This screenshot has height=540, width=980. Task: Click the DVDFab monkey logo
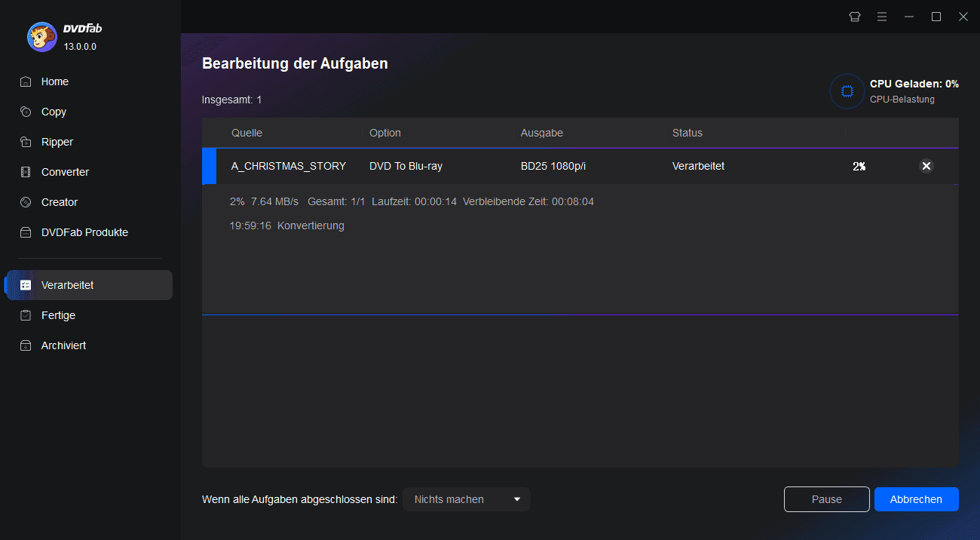tap(41, 36)
